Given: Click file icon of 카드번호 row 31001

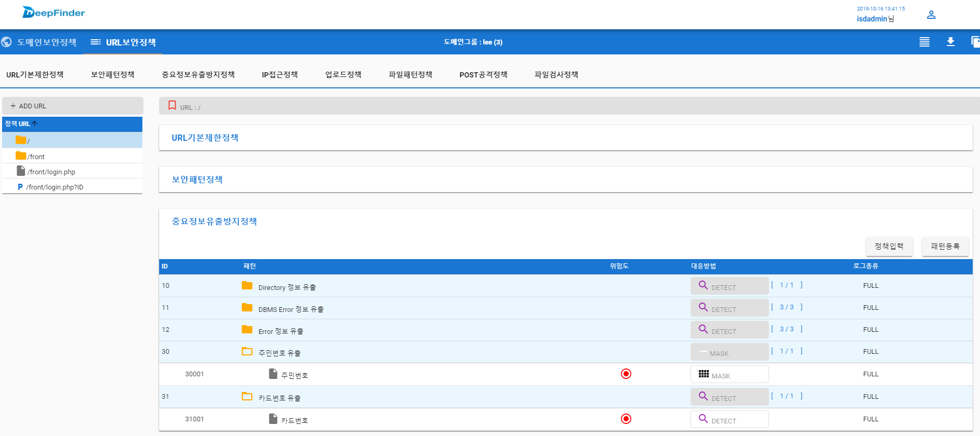Looking at the screenshot, I should (x=273, y=419).
